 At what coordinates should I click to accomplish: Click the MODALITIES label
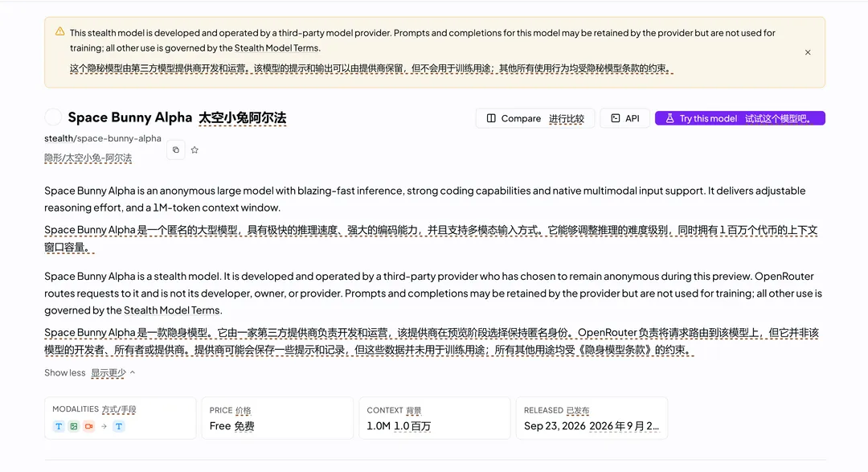click(76, 408)
